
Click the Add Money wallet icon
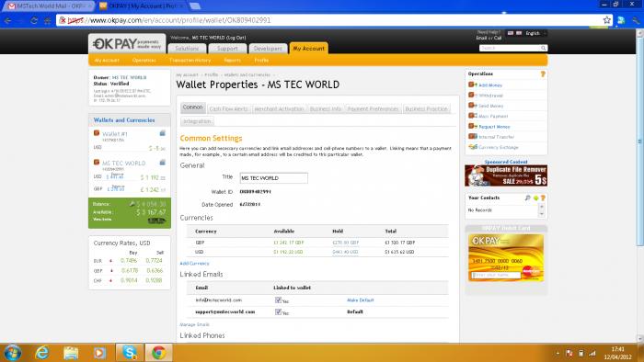[x=472, y=85]
